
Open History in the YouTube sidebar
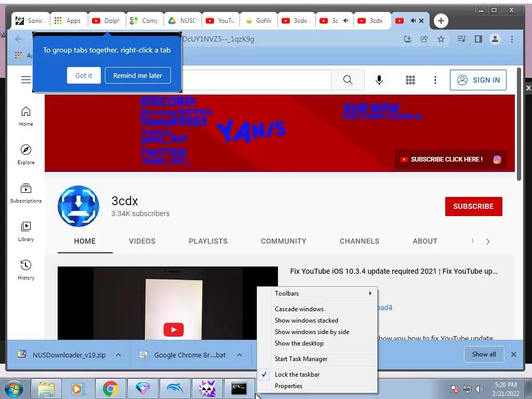tap(26, 270)
